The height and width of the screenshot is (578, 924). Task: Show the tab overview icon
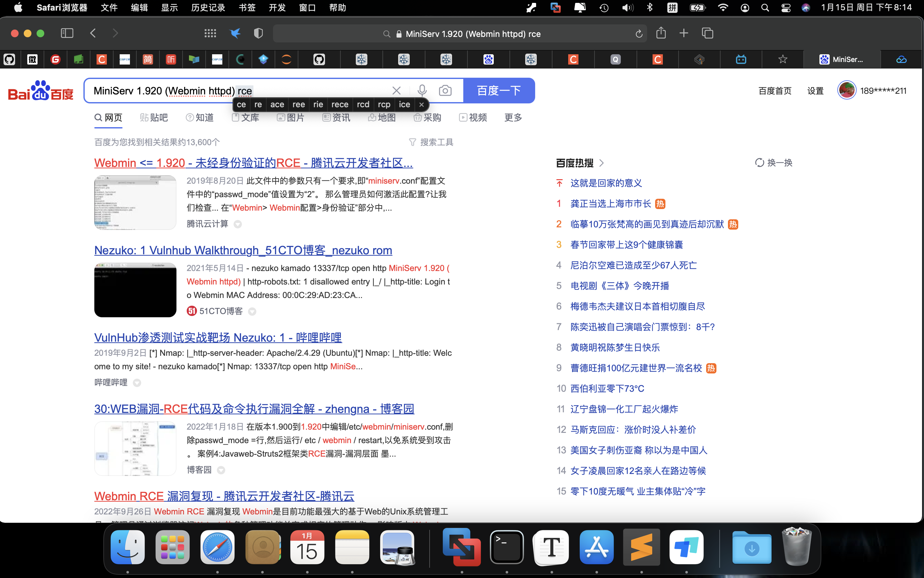tap(707, 33)
